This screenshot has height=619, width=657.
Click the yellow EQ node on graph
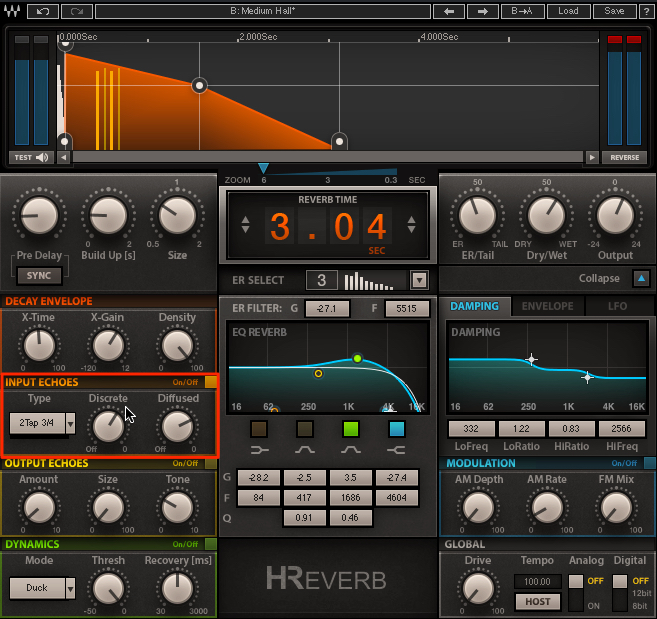point(318,373)
